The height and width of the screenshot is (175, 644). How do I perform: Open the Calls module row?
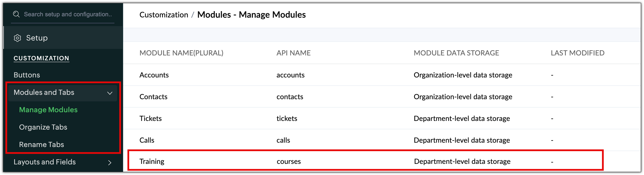point(147,140)
